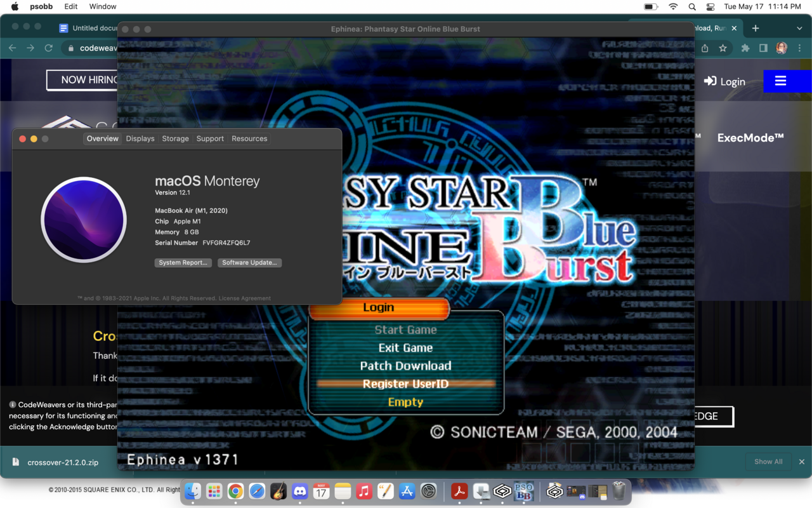Click the Software Update button
812x508 pixels.
coord(249,262)
